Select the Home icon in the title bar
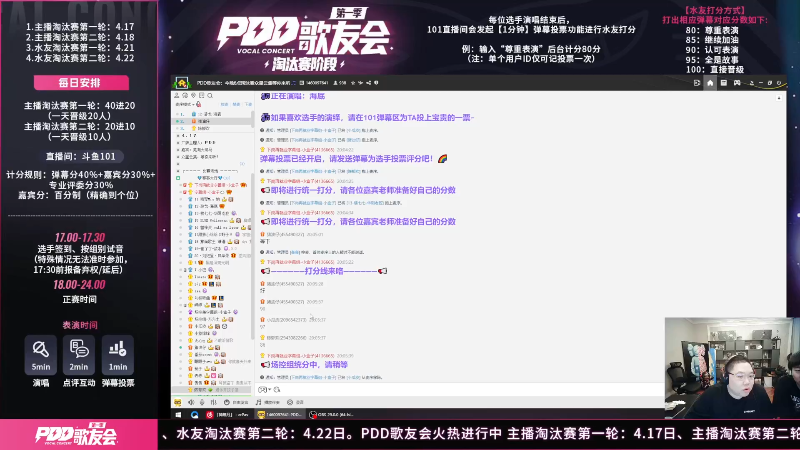 710,83
